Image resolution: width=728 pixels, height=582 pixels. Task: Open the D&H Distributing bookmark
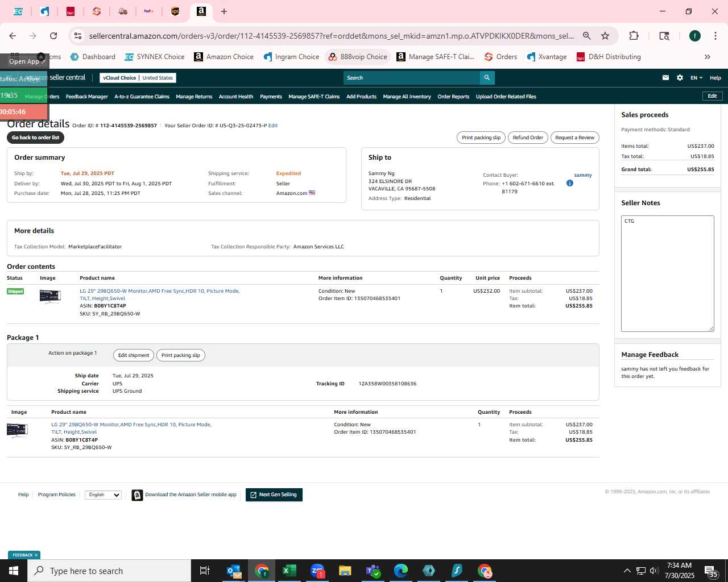click(609, 57)
